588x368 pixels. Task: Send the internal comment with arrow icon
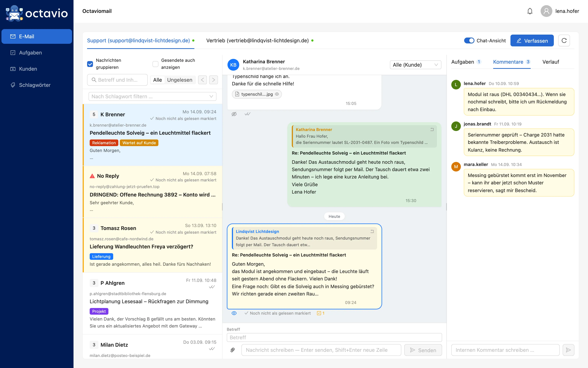coord(568,350)
